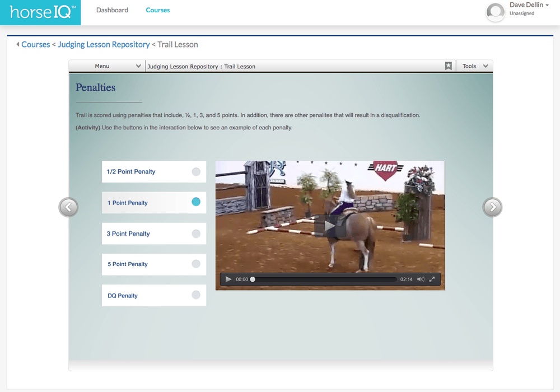Go to the Dashboard tab
The width and height of the screenshot is (560, 392).
pyautogui.click(x=112, y=10)
